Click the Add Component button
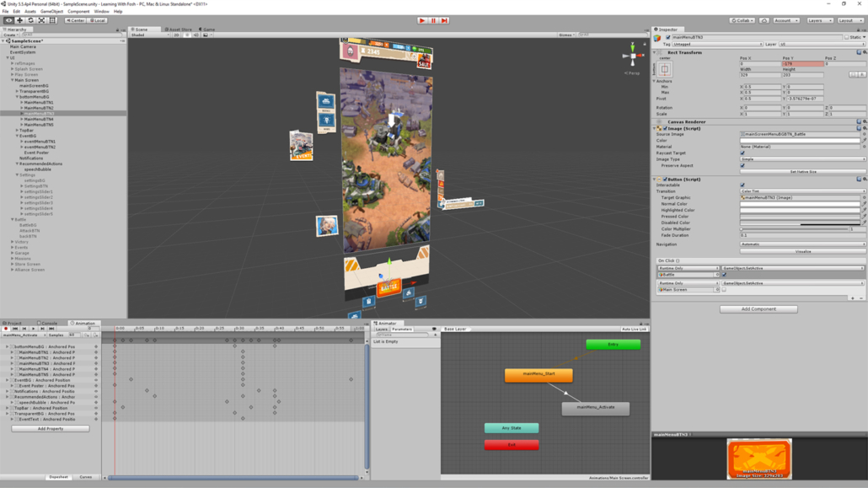 (758, 309)
